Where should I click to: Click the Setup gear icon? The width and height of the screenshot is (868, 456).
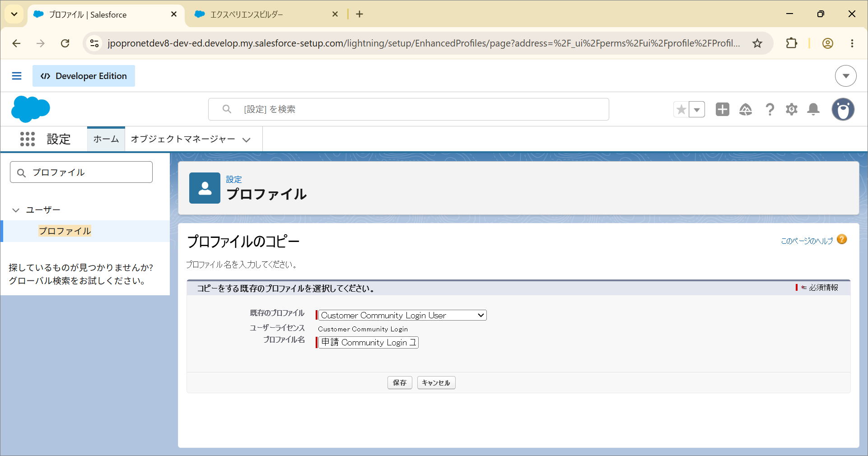(792, 109)
